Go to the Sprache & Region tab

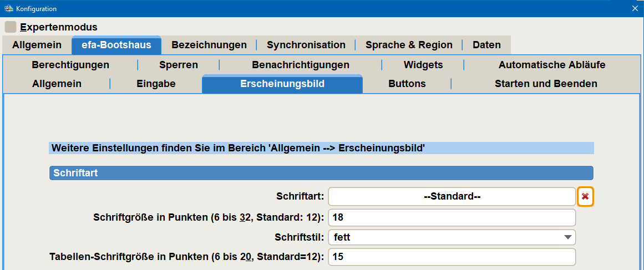[x=409, y=45]
